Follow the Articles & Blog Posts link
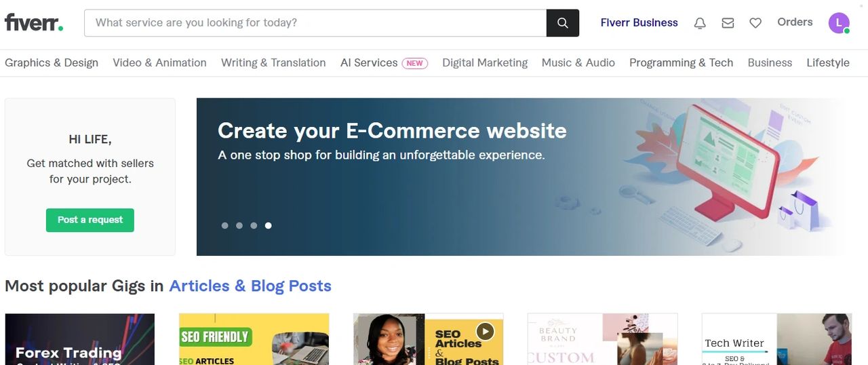 click(x=250, y=286)
